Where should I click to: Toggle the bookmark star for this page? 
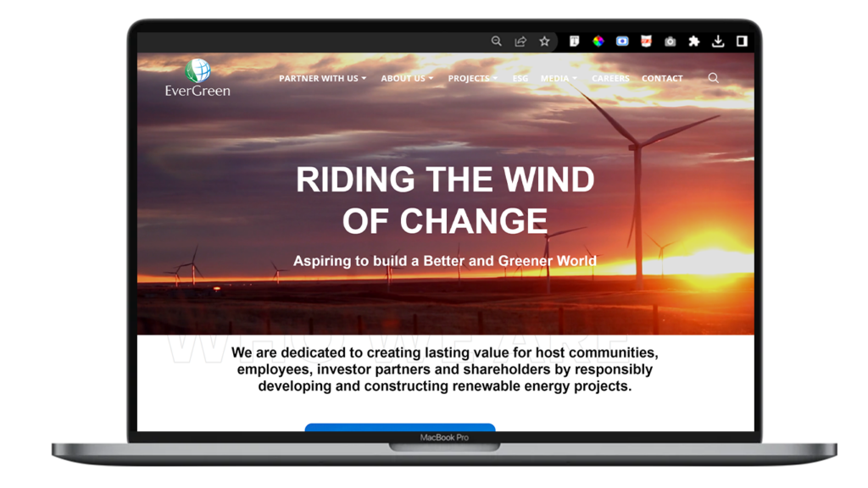pos(544,40)
